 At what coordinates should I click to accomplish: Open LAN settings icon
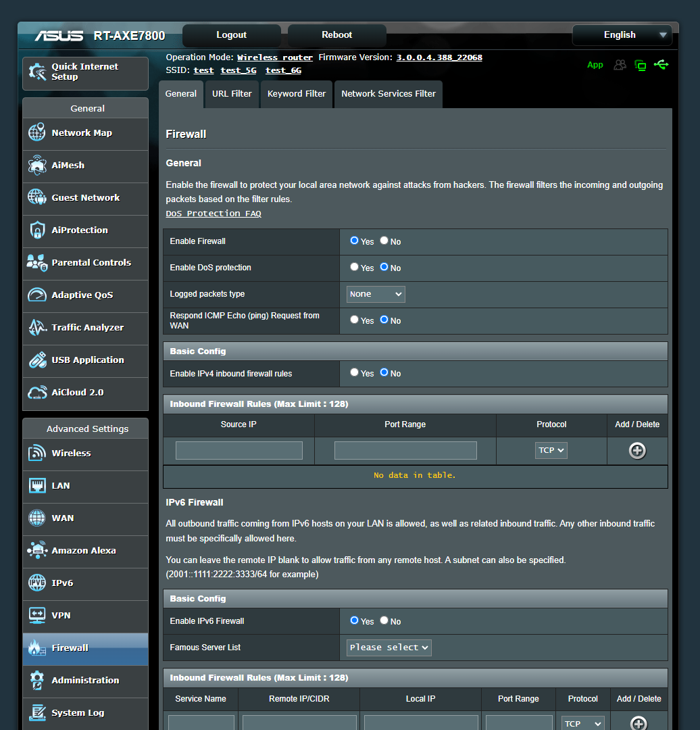coord(37,485)
